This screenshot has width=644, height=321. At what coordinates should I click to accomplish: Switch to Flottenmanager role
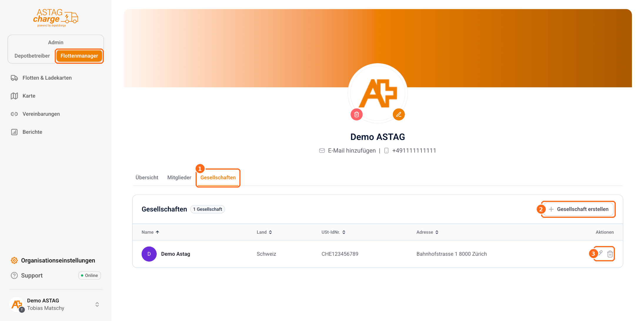(x=79, y=56)
